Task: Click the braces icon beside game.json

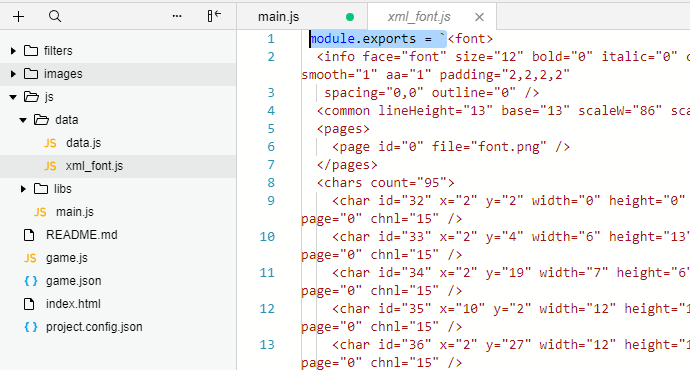Action: (31, 281)
